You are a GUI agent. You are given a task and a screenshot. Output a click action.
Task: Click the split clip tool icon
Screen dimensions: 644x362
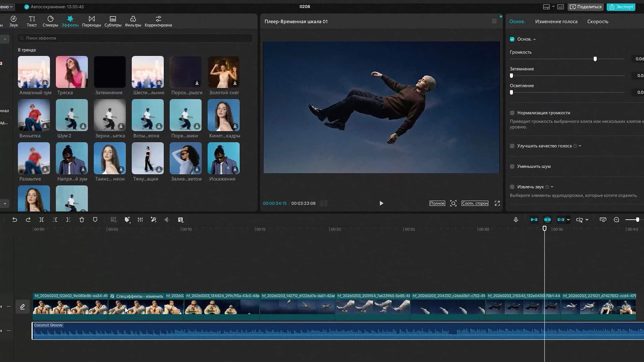point(42,220)
